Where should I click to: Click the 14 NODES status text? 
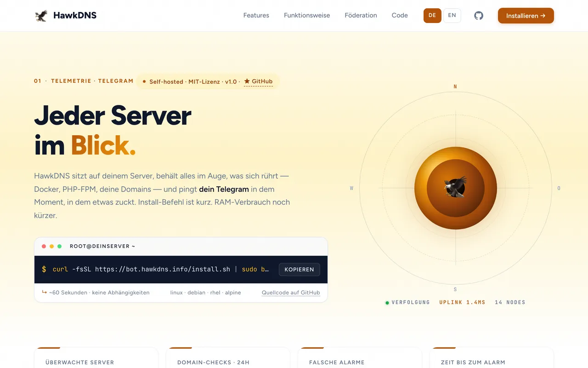point(510,303)
